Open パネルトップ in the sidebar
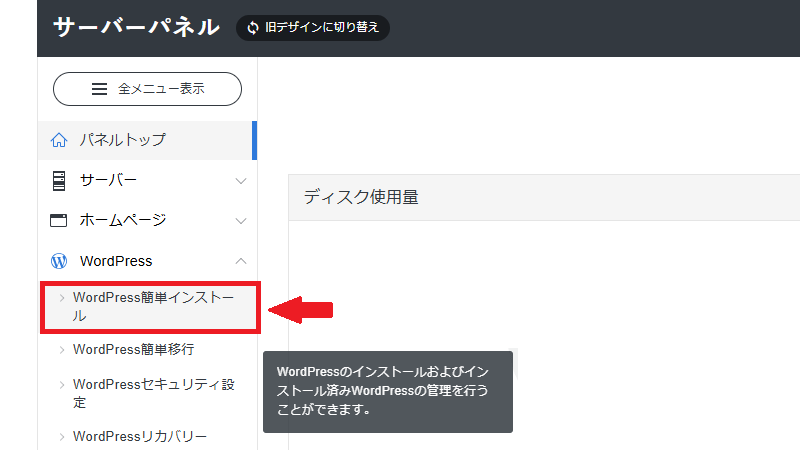The height and width of the screenshot is (450, 800). coord(123,140)
